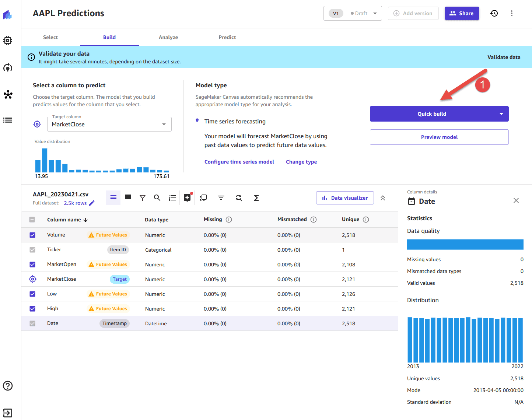Click the Add version button
The height and width of the screenshot is (420, 532).
pyautogui.click(x=413, y=13)
